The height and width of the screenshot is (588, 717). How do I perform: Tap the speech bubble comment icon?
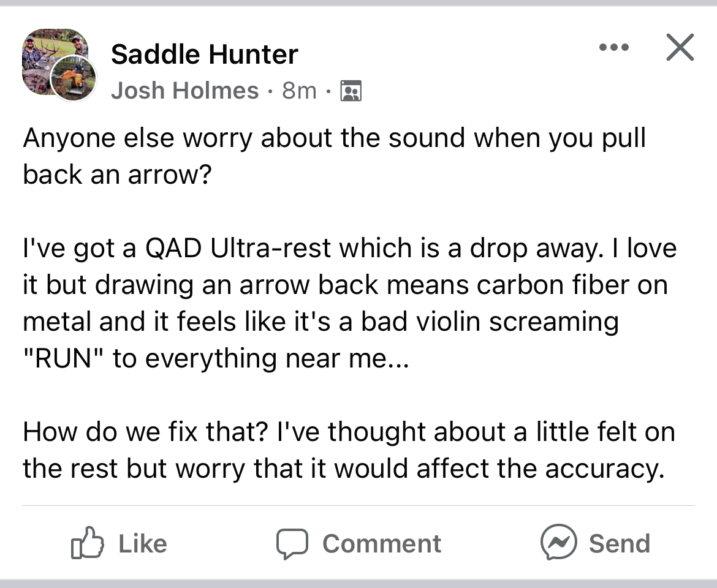tap(292, 544)
